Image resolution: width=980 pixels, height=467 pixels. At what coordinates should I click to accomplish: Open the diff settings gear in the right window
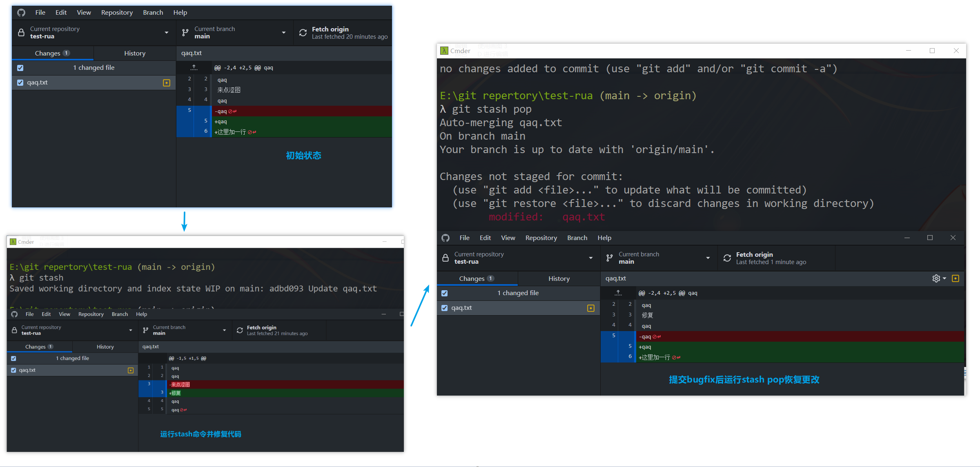pos(936,278)
